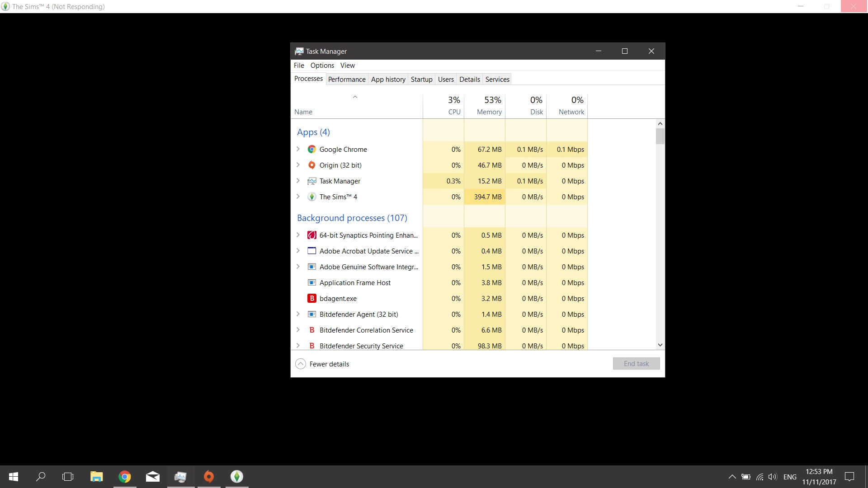Click the Sims 4 taskbar icon
Image resolution: width=868 pixels, height=488 pixels.
pyautogui.click(x=237, y=476)
